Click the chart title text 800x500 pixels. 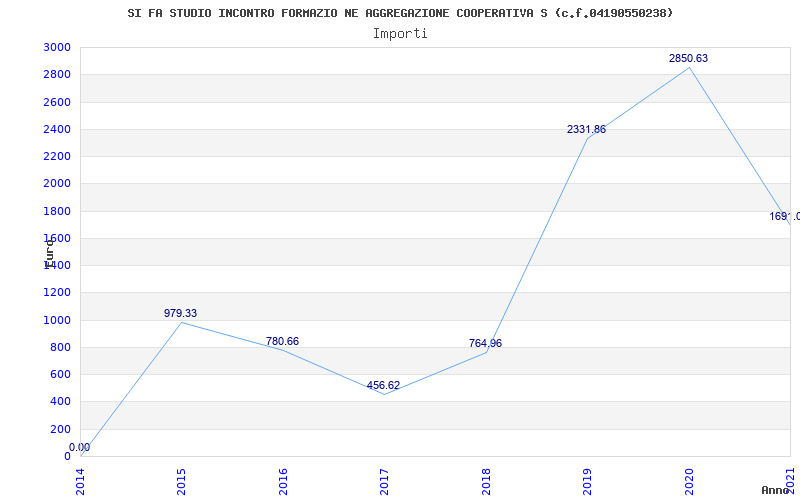pos(401,13)
